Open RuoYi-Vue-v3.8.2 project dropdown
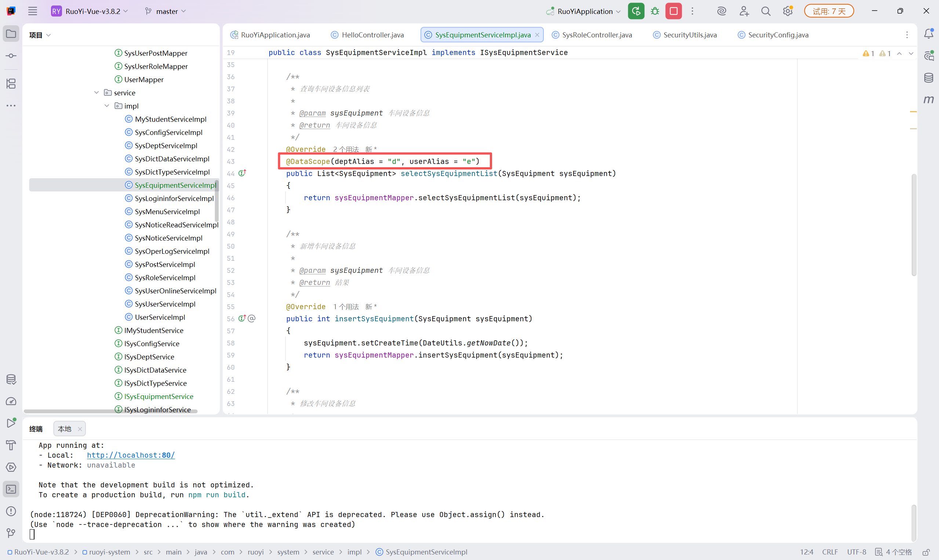The height and width of the screenshot is (560, 939). pyautogui.click(x=90, y=11)
